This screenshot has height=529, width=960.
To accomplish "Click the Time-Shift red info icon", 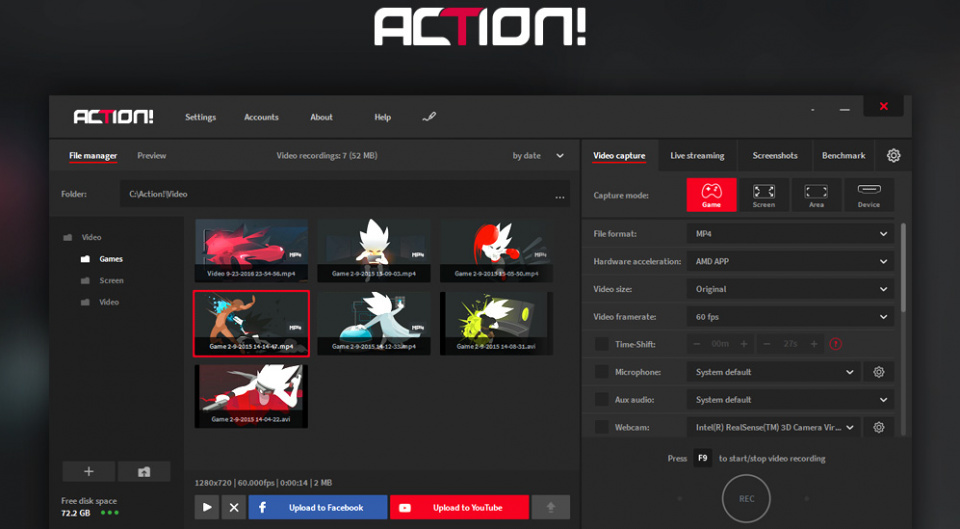I will 835,344.
